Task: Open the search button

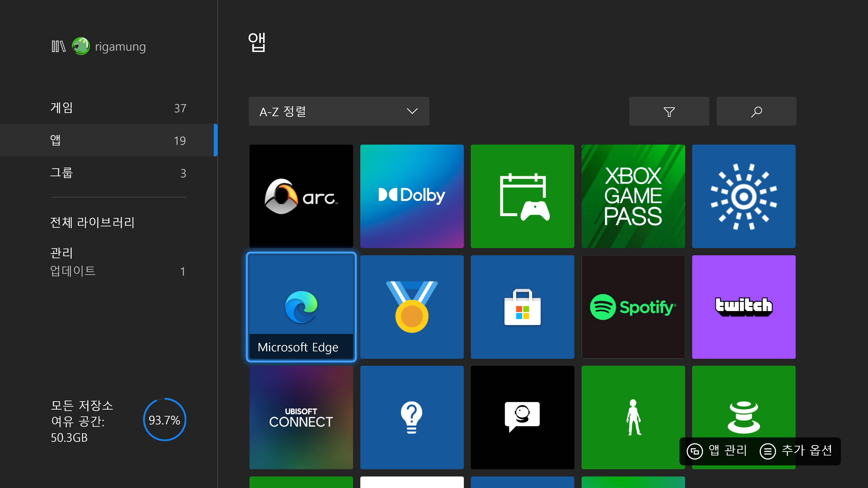Action: point(757,111)
